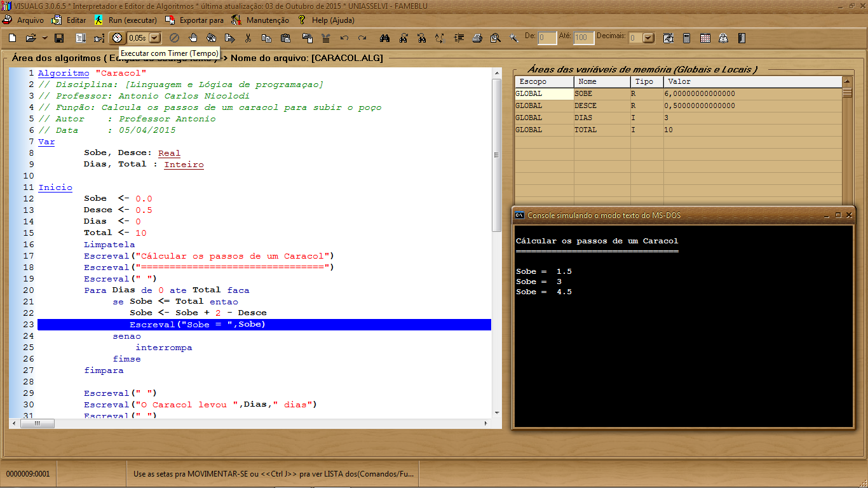Click the paste clipboard icon
This screenshot has height=488, width=868.
285,38
